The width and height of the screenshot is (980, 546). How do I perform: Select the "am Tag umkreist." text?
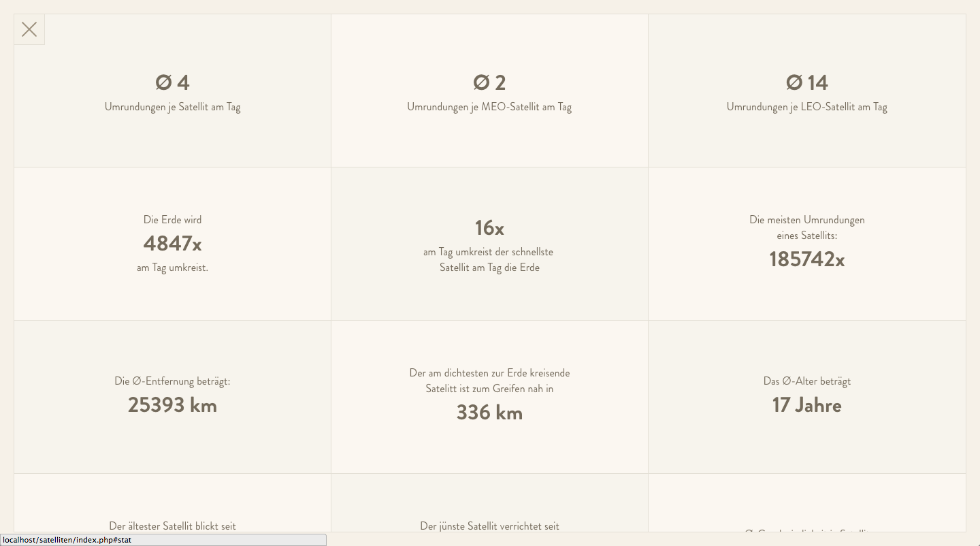[172, 268]
